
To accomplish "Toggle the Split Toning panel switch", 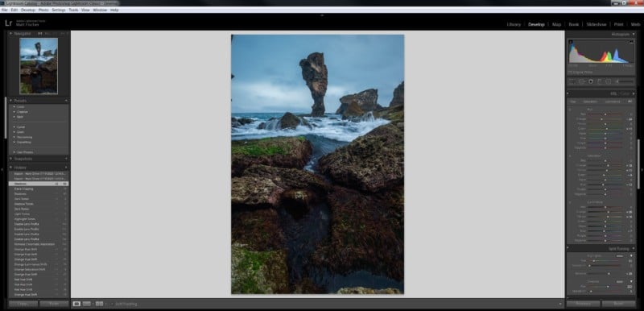I will (568, 248).
